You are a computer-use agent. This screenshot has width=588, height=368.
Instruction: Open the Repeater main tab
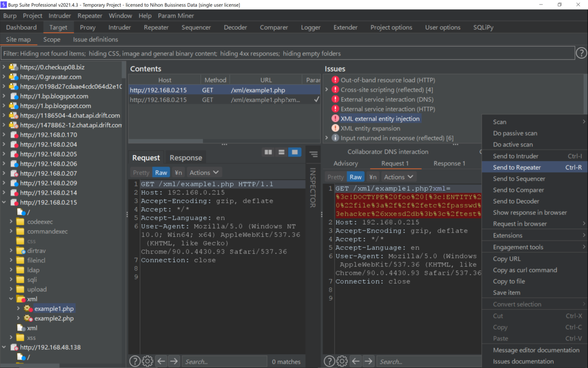(156, 27)
